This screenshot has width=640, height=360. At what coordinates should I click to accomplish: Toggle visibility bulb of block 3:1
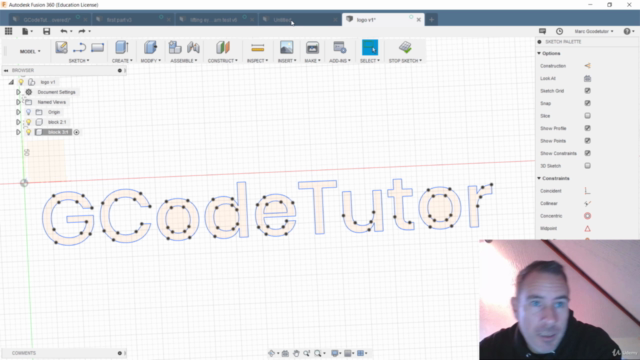click(x=29, y=132)
